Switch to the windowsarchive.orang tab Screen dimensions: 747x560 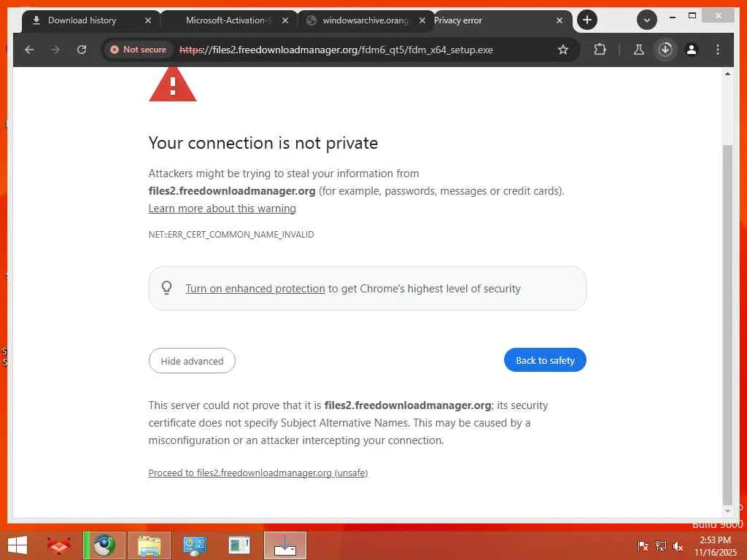(x=365, y=20)
